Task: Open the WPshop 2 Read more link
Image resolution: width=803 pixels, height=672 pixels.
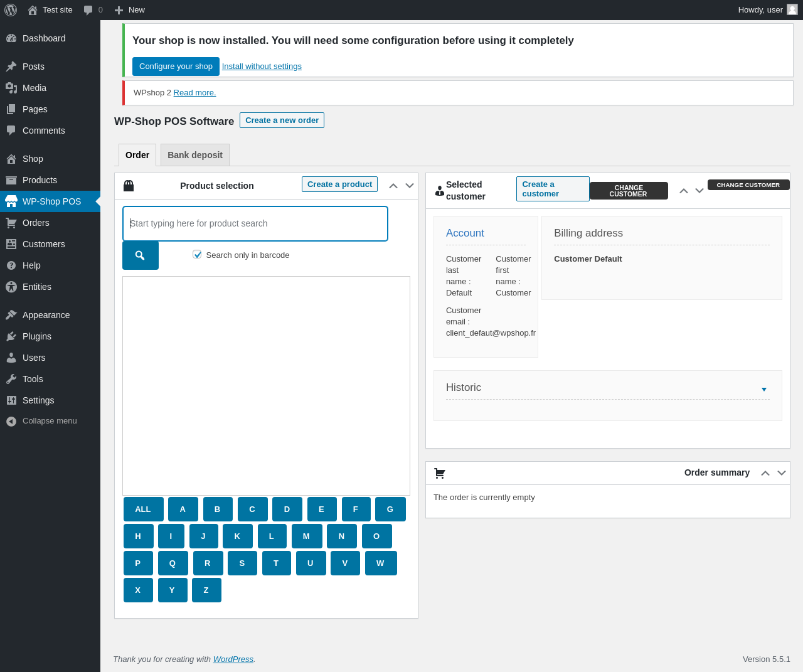Action: [x=194, y=93]
